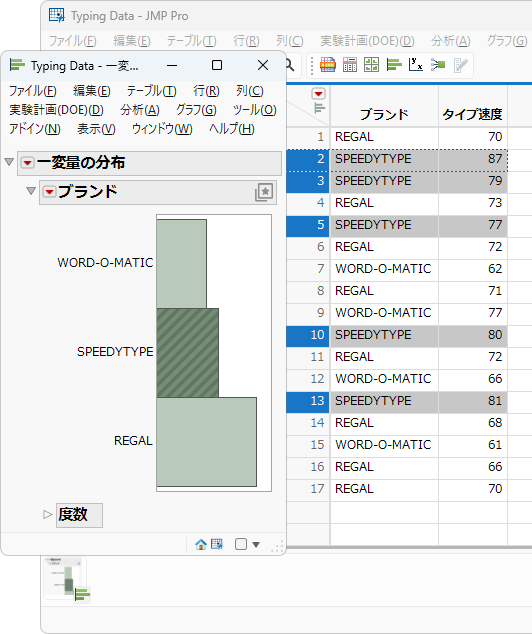Open 表示(V) menu
Screen dimensions: 532x634
click(x=96, y=129)
